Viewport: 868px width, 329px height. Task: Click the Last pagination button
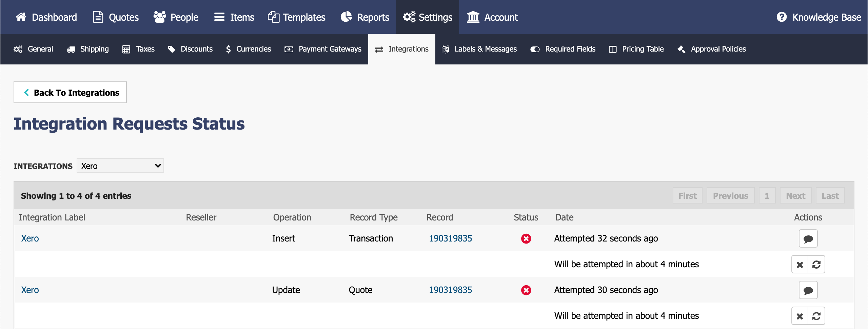(830, 196)
